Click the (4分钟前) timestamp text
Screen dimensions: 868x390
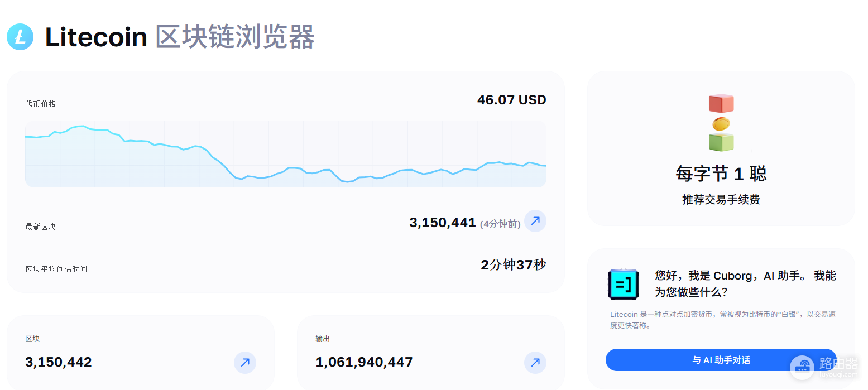point(500,224)
